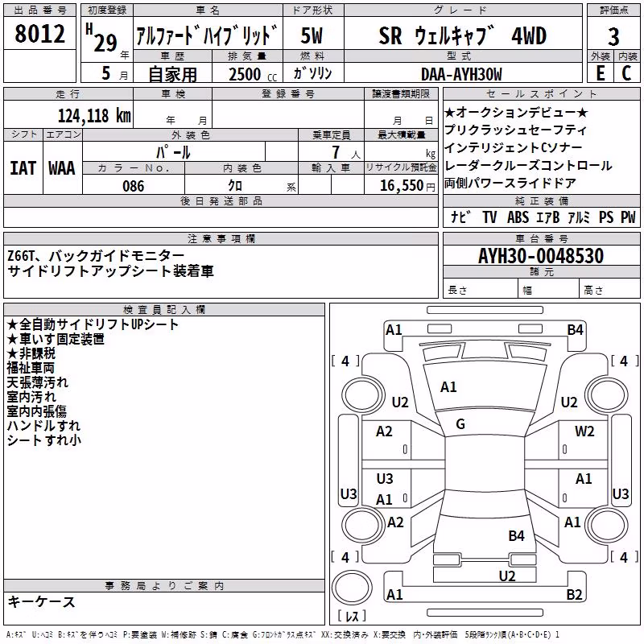Viewport: 644px width, 644px height.
Task: Select inspector note ★車いす固定装置
Action: click(56, 339)
